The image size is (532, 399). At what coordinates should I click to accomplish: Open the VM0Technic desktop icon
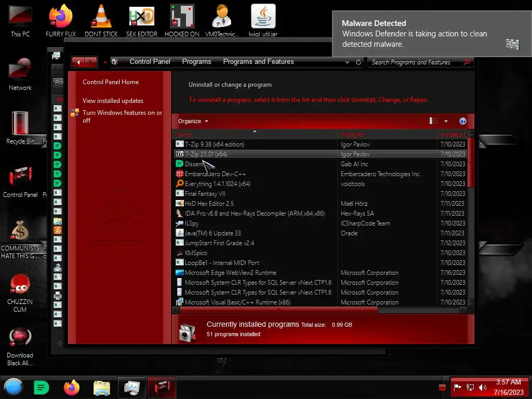coord(222,20)
